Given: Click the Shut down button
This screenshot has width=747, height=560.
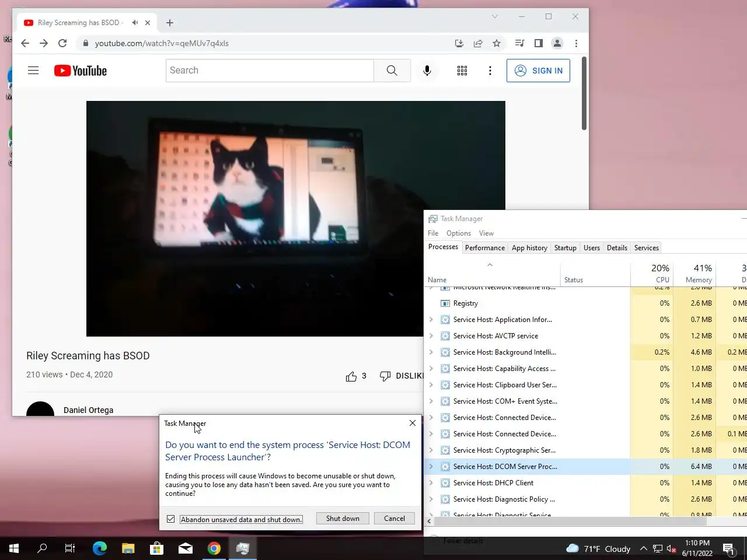Looking at the screenshot, I should (343, 519).
